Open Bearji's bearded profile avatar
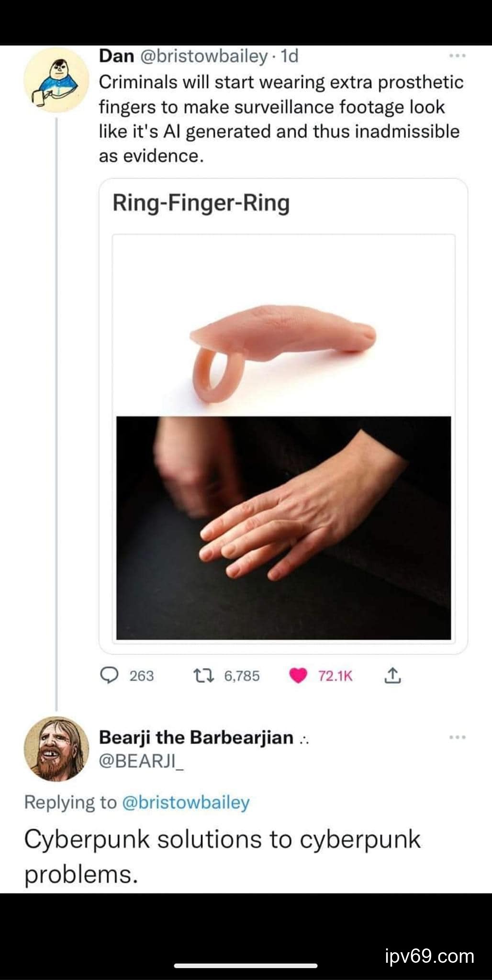Viewport: 492px width, 980px height. click(x=56, y=749)
